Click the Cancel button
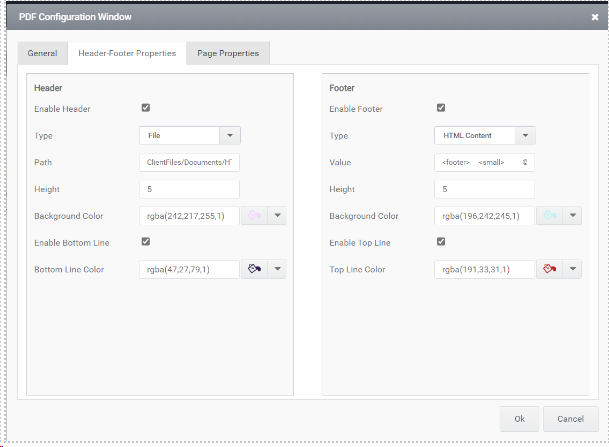The width and height of the screenshot is (609, 447). click(x=571, y=419)
